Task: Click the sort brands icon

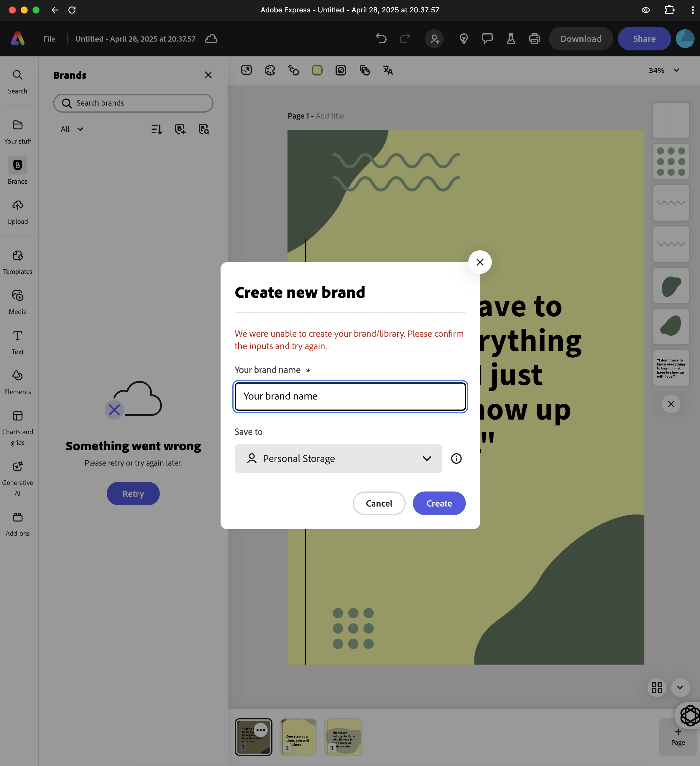Action: (157, 129)
